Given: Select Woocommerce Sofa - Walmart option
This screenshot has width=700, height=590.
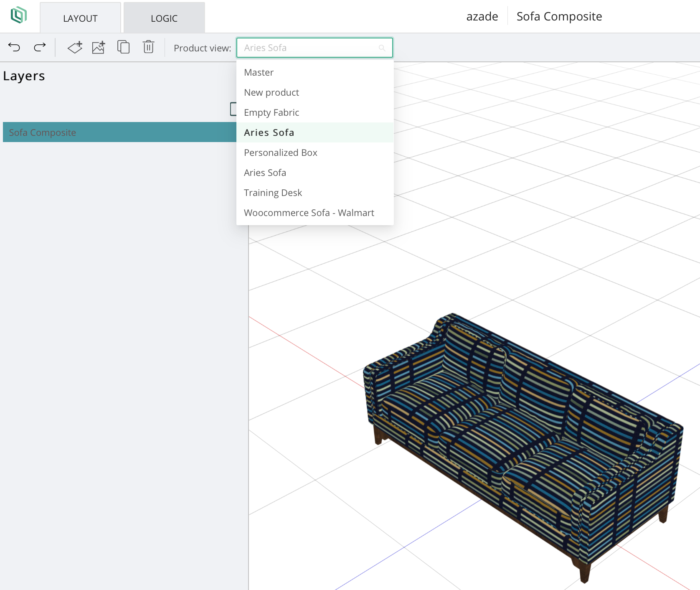Looking at the screenshot, I should [x=309, y=213].
